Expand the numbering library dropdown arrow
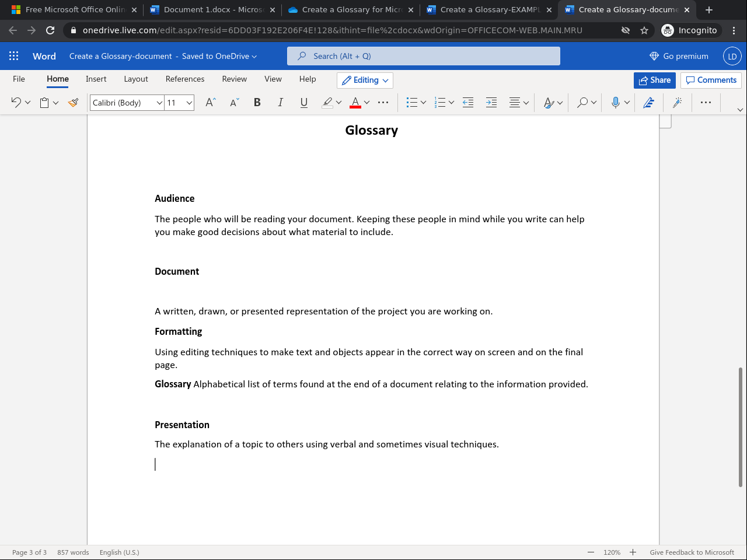 [x=451, y=103]
